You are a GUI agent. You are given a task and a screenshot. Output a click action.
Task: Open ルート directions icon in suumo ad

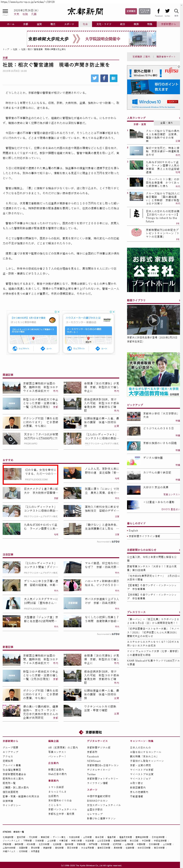pos(101,348)
